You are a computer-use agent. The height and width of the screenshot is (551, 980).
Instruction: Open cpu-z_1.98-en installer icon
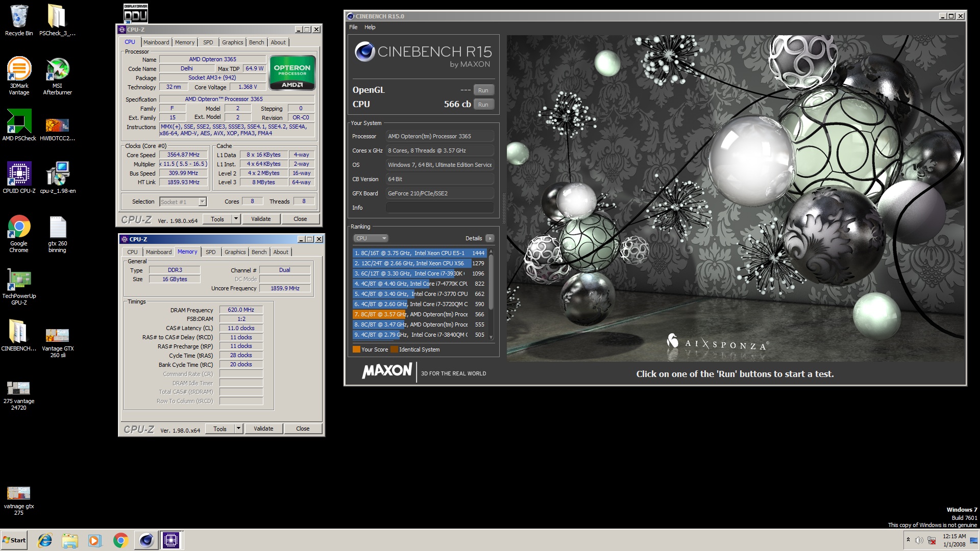57,178
